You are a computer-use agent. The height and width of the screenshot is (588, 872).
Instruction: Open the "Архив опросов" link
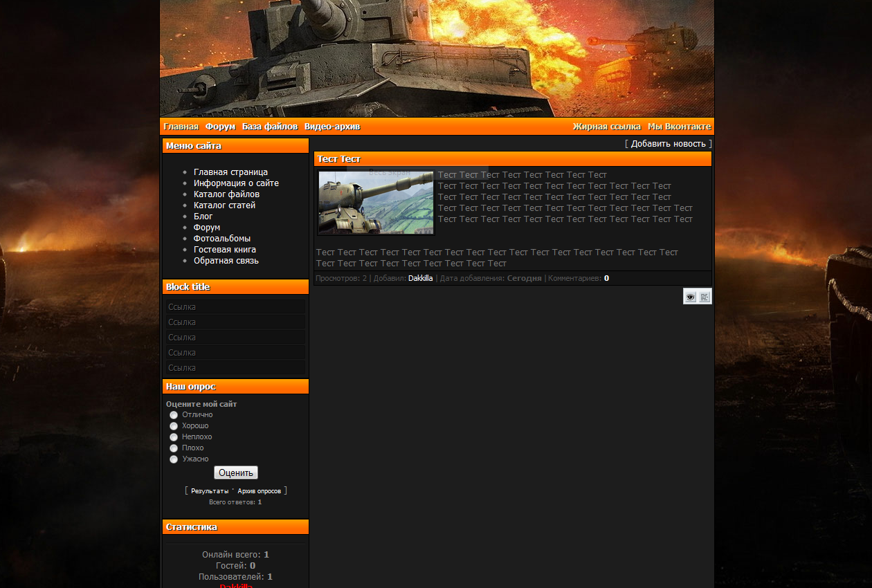(259, 491)
